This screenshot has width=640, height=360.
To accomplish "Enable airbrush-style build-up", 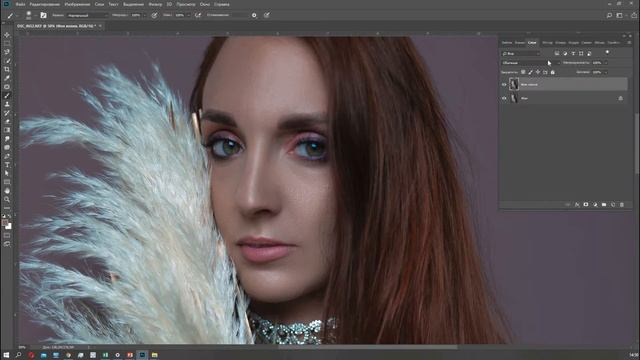I will (x=198, y=15).
